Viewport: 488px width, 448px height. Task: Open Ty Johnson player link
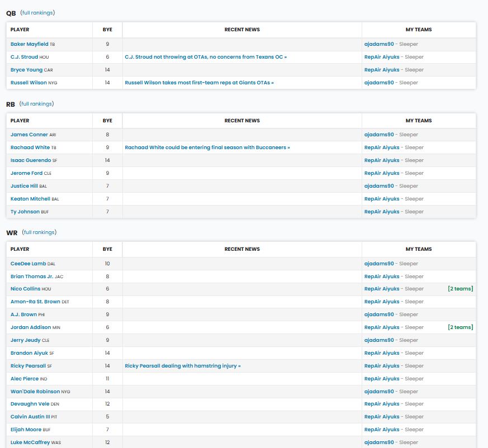[25, 212]
